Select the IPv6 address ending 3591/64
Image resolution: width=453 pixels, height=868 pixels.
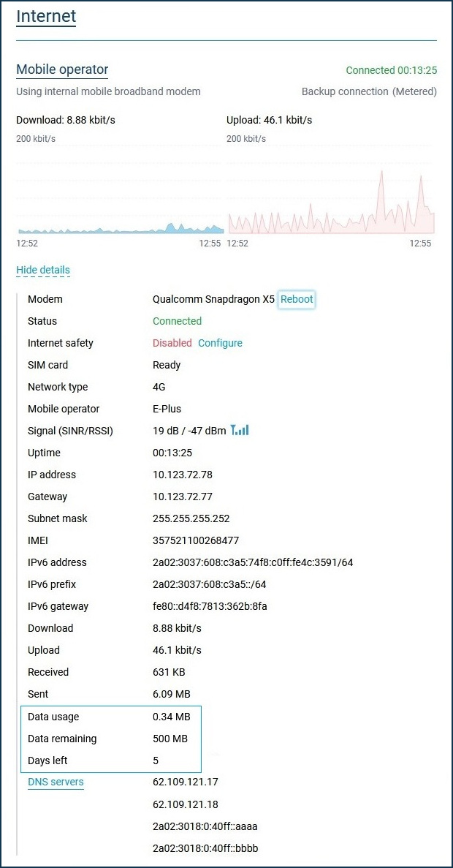253,562
